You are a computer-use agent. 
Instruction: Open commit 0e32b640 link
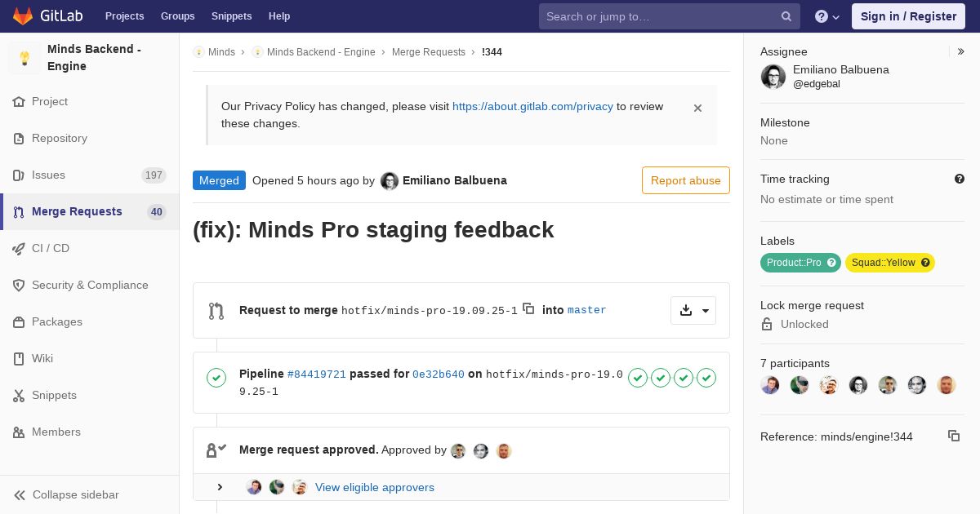pyautogui.click(x=439, y=374)
